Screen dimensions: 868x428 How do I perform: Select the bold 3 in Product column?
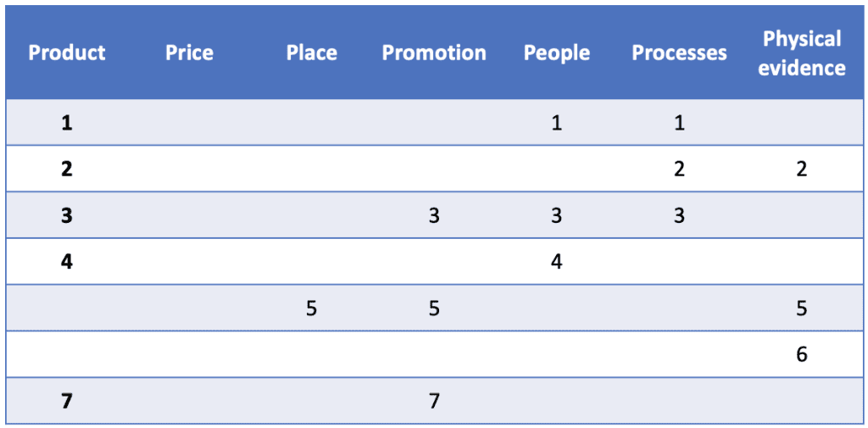[67, 215]
